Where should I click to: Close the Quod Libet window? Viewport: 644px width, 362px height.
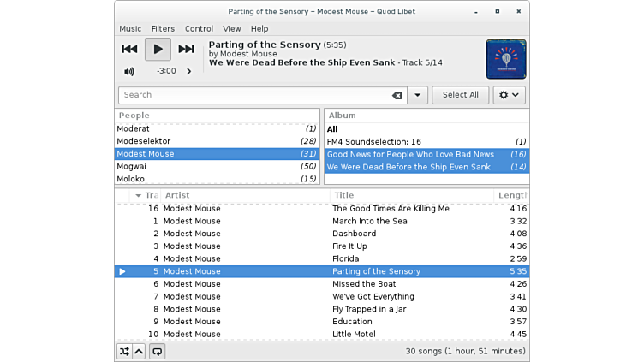click(x=519, y=11)
